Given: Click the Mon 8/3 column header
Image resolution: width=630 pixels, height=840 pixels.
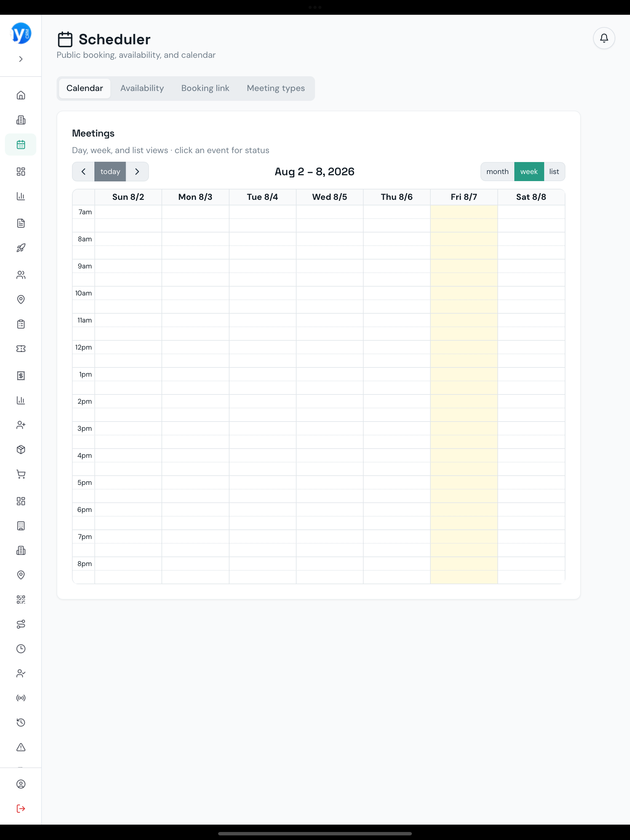Looking at the screenshot, I should pos(195,197).
